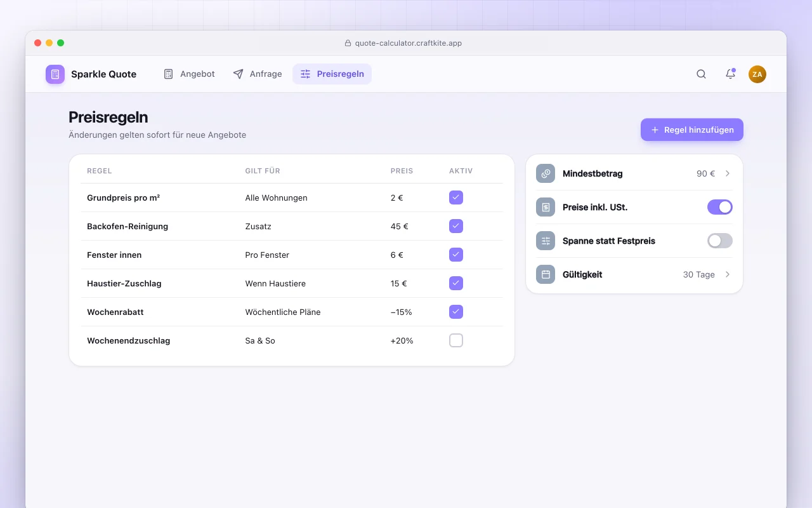Click the lock icon in the address bar
The height and width of the screenshot is (508, 812).
pyautogui.click(x=348, y=43)
